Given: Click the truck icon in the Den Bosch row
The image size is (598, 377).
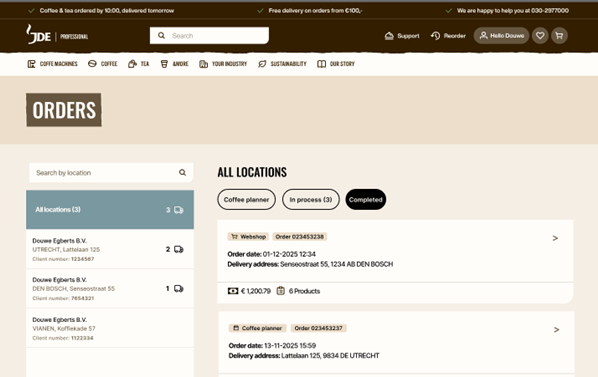Looking at the screenshot, I should pos(178,289).
